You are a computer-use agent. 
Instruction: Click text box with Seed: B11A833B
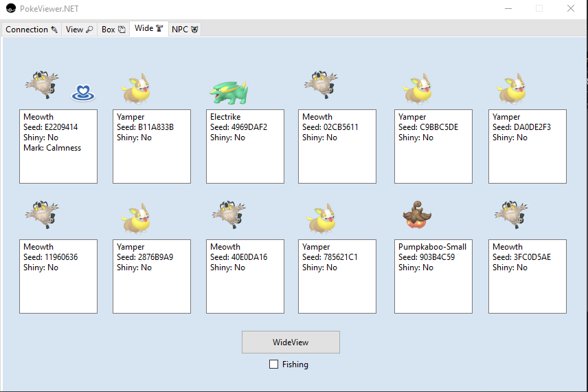pos(152,146)
